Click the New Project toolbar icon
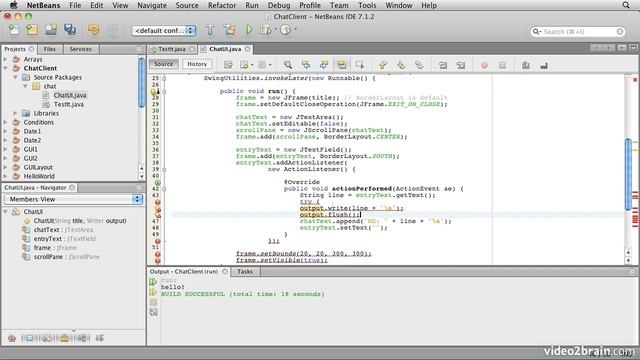 pos(32,29)
